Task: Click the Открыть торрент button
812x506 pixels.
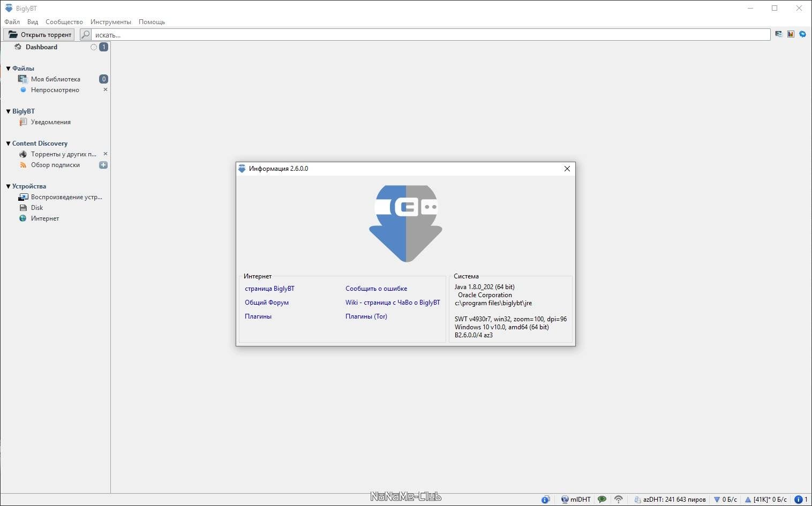Action: (x=39, y=35)
